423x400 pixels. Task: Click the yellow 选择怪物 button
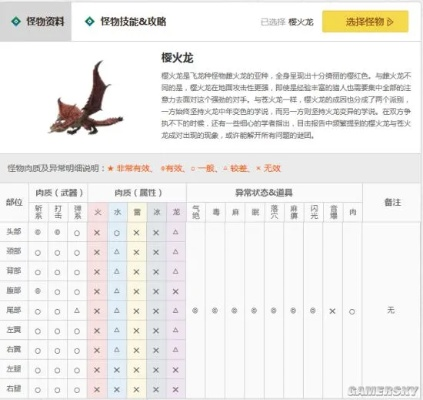365,22
